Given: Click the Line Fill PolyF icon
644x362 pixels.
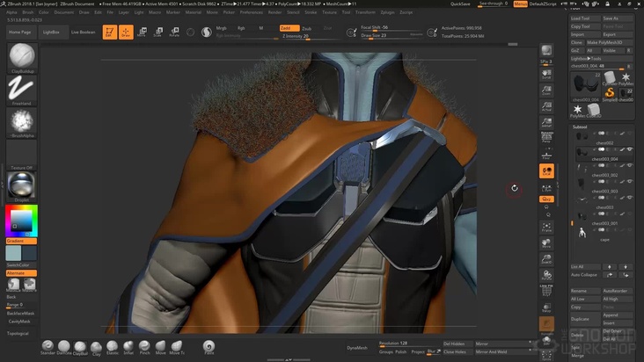Looking at the screenshot, I should click(x=546, y=290).
